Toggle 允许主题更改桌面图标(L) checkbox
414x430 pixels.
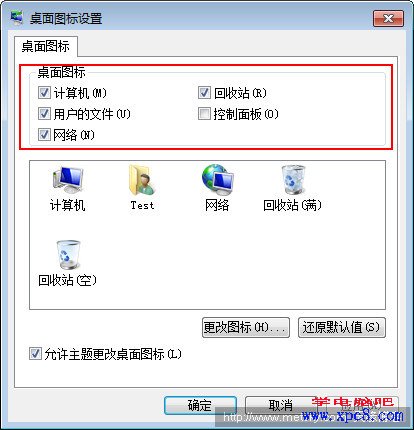[35, 354]
